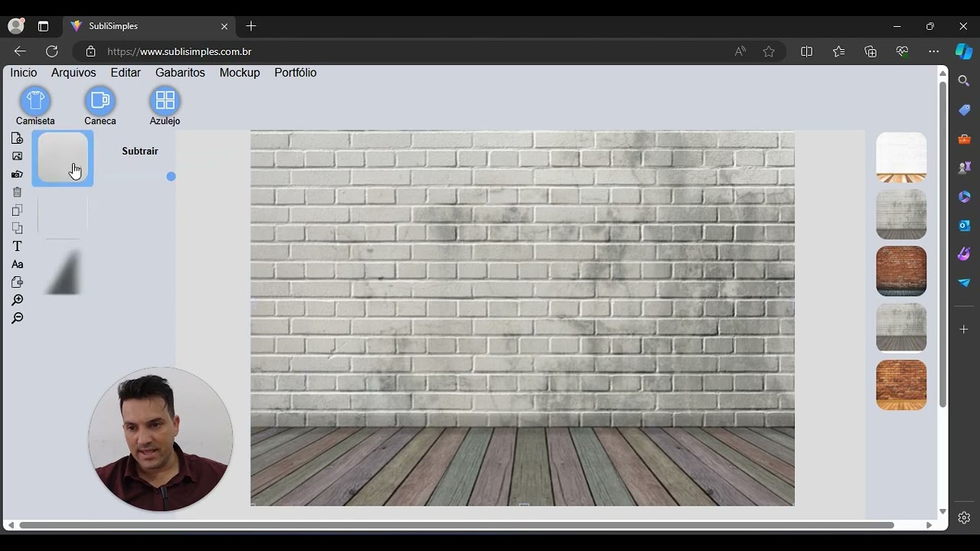Open the browser profile avatar

16,26
